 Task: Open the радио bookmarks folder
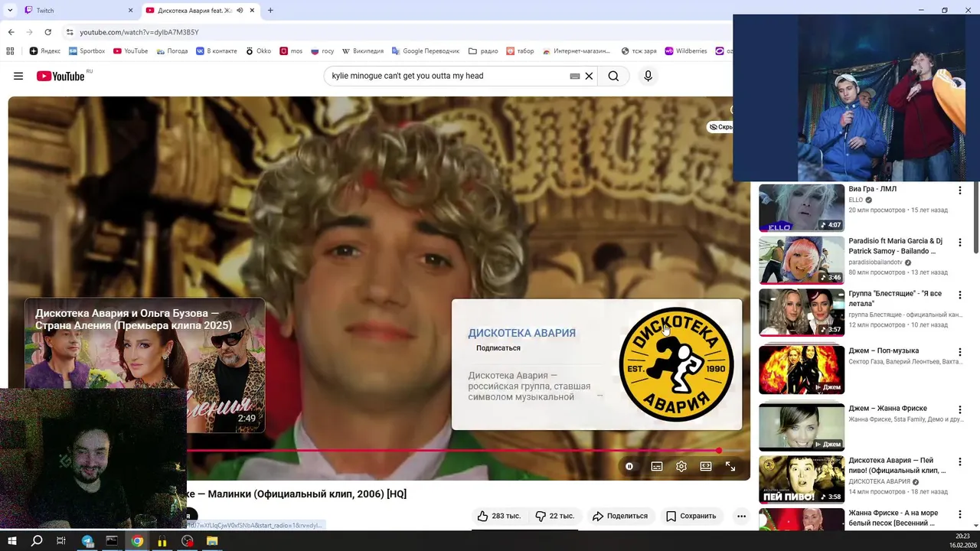pyautogui.click(x=483, y=51)
